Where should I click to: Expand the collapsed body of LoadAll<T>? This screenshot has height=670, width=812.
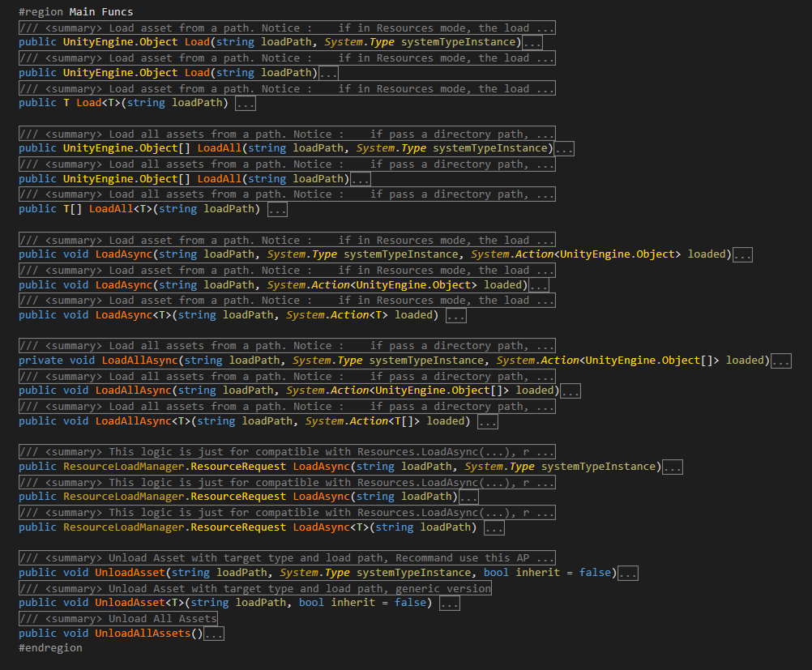pos(278,210)
